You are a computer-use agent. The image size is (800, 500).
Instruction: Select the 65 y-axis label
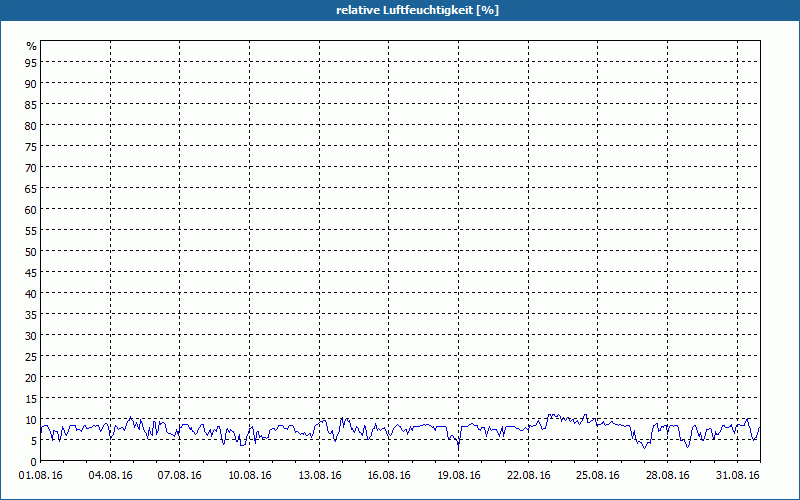pos(31,189)
